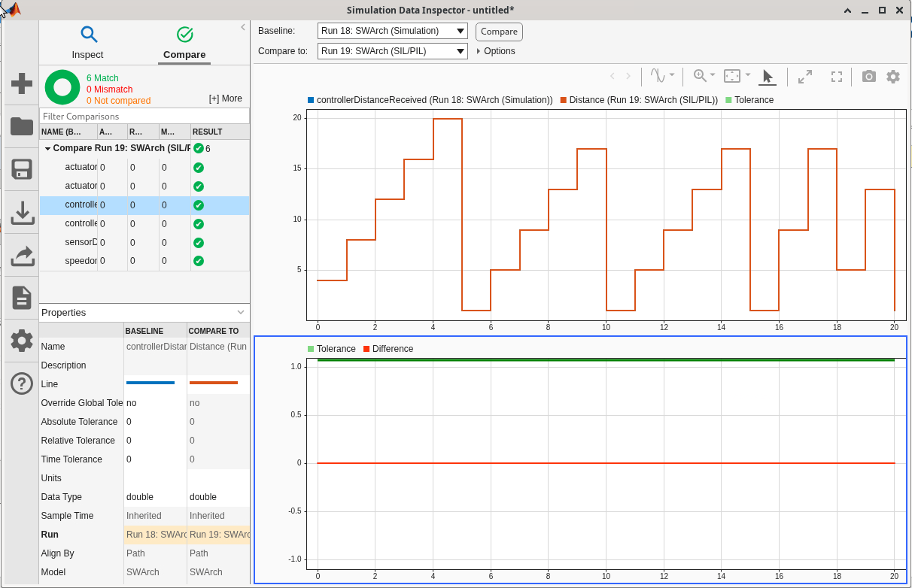Click controllerDistanceReceived legend entry
This screenshot has height=588, width=912.
[430, 100]
